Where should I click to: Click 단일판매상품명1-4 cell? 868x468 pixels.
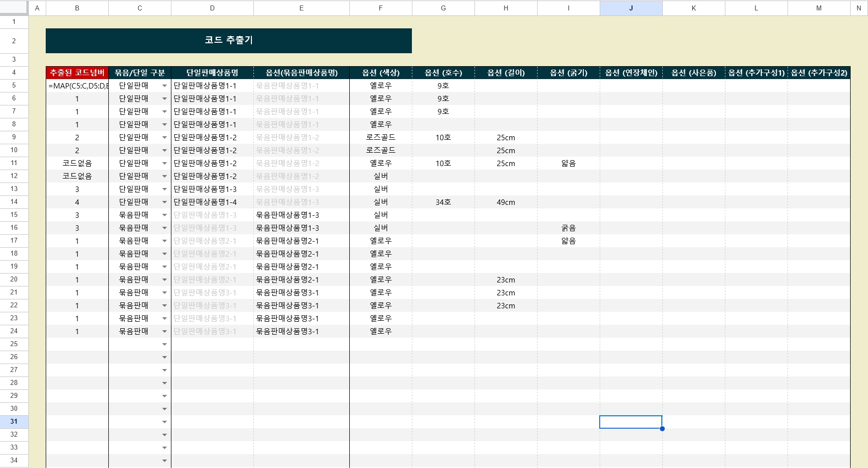212,202
